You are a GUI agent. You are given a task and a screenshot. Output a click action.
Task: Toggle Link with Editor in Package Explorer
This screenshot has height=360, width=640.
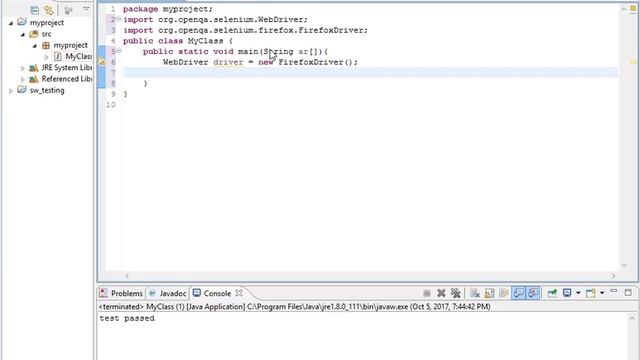click(49, 10)
